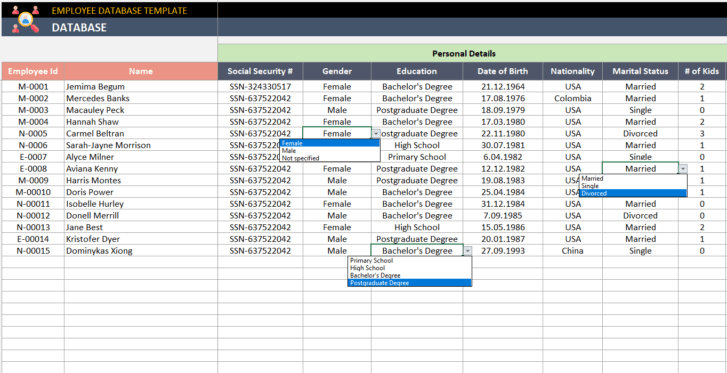This screenshot has width=727, height=373.
Task: Select the name cell Aviana Kenny
Action: [x=141, y=169]
